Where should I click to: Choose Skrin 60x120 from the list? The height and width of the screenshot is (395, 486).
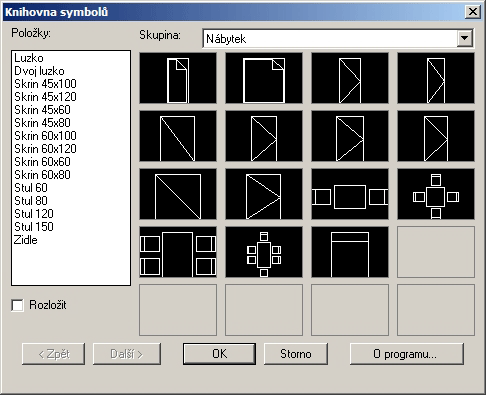pos(45,149)
